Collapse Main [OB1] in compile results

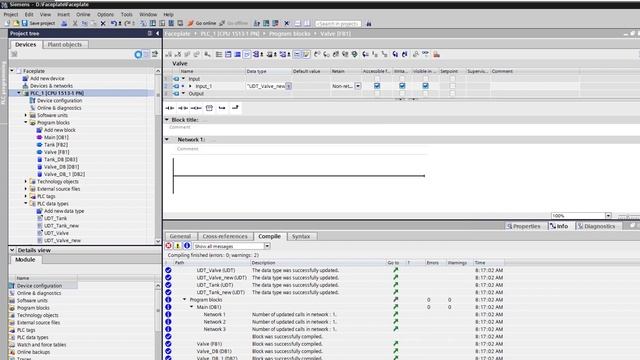pyautogui.click(x=191, y=307)
